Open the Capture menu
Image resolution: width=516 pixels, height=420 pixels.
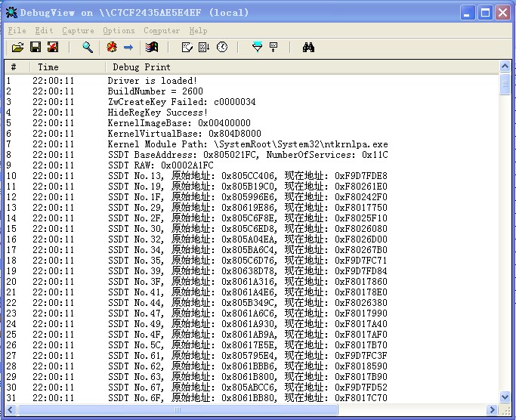pyautogui.click(x=78, y=31)
